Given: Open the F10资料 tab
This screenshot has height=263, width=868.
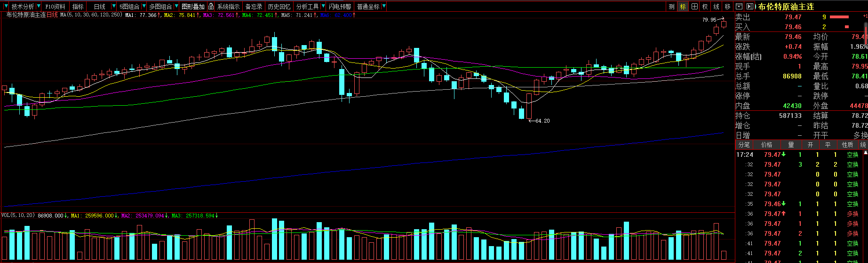Looking at the screenshot, I should click(x=55, y=7).
